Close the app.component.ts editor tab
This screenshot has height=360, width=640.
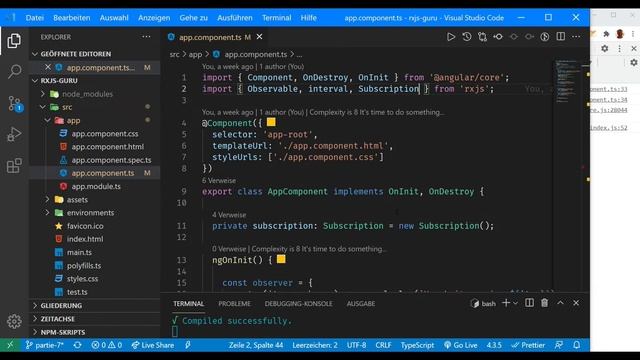(x=260, y=37)
